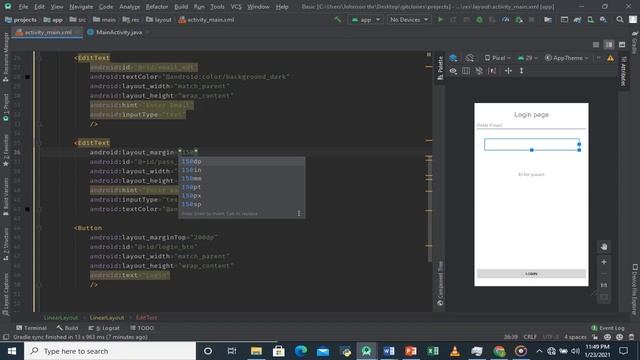Open the Logcat tool window

[104, 328]
